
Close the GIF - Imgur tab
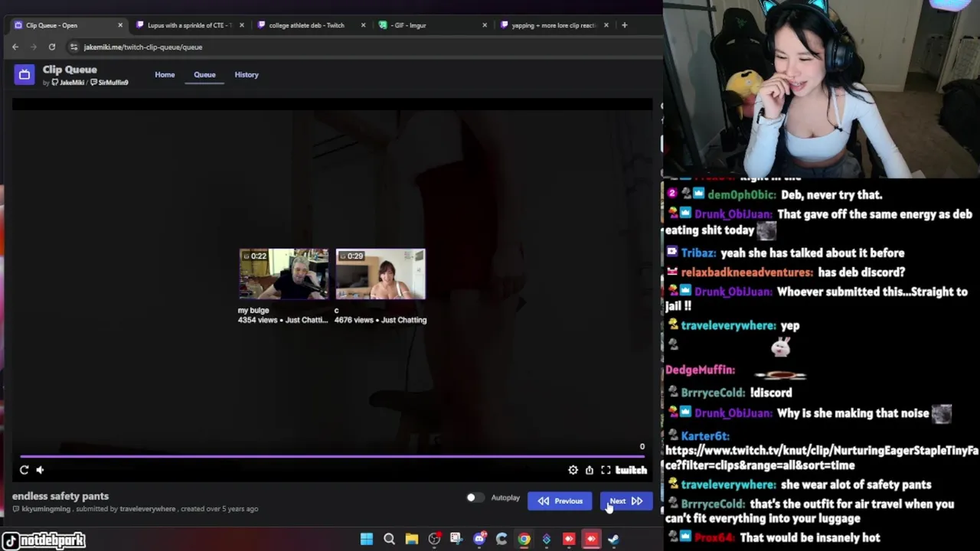485,25
